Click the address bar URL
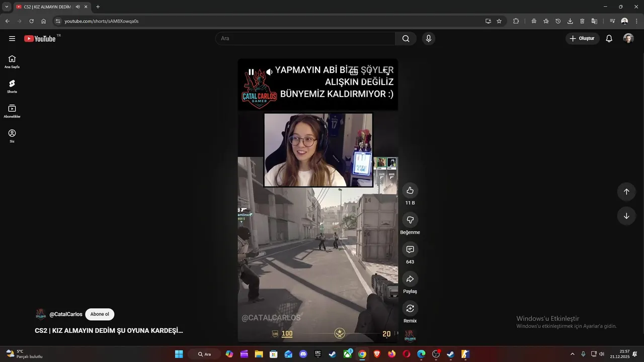Image resolution: width=644 pixels, height=362 pixels. tap(102, 21)
